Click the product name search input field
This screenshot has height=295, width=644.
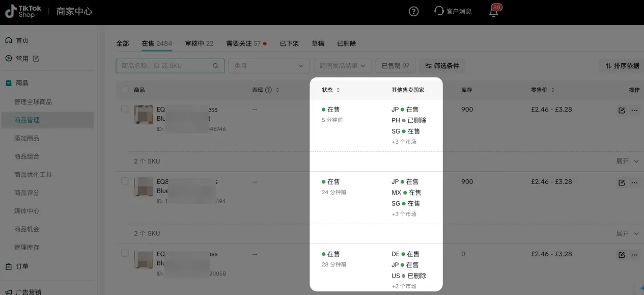(x=168, y=66)
